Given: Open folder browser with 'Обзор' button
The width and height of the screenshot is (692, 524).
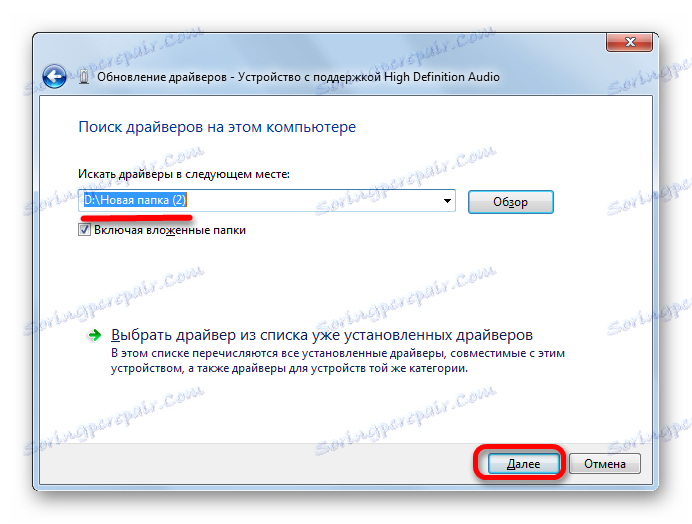Looking at the screenshot, I should (511, 202).
